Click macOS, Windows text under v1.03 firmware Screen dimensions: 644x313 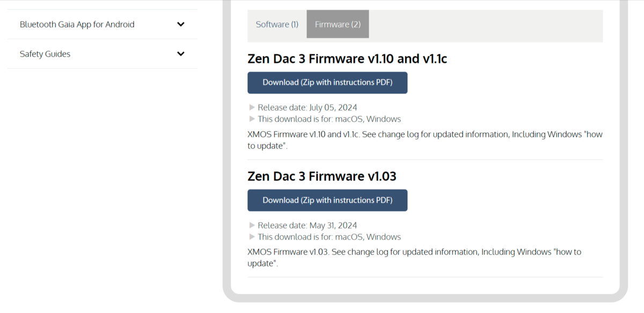[368, 237]
